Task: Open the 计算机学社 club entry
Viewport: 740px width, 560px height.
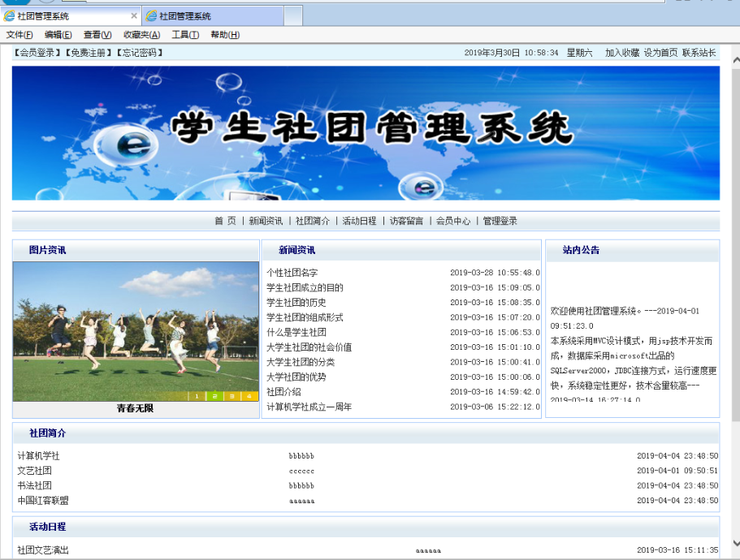Action: coord(39,456)
